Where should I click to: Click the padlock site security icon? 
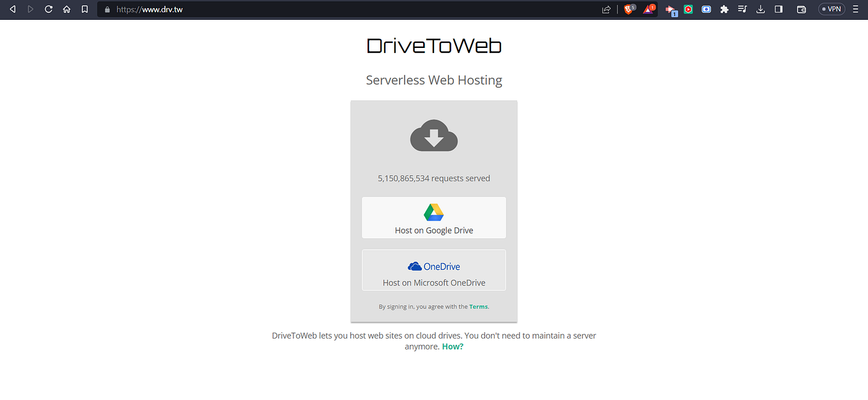coord(106,9)
